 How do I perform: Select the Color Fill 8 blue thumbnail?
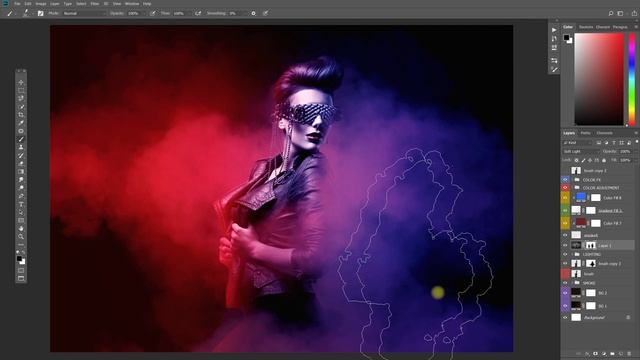581,198
